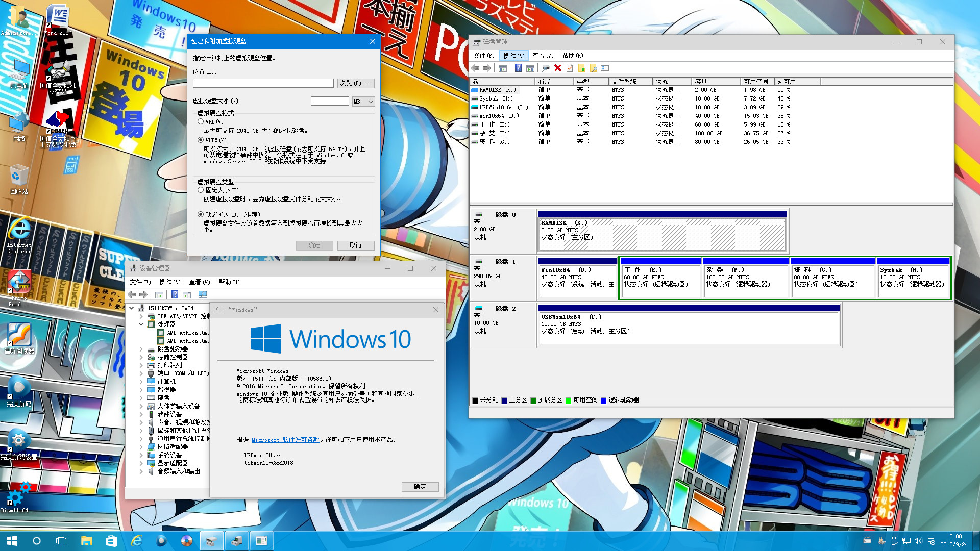Click scan for hardware changes monitor icon
Screen dimensions: 980x551
coord(203,294)
